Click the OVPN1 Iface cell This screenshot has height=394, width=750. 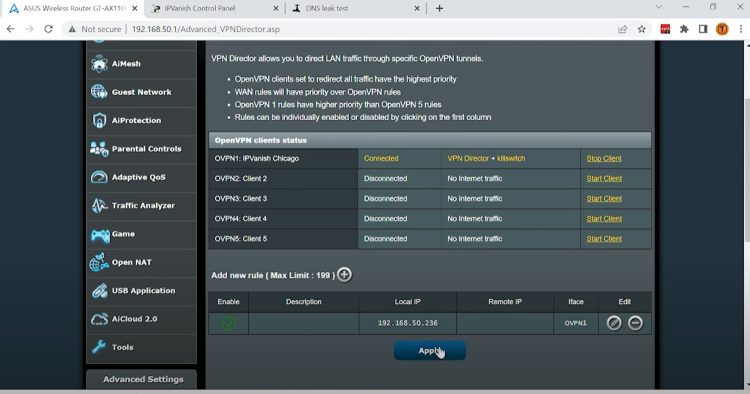pos(576,323)
